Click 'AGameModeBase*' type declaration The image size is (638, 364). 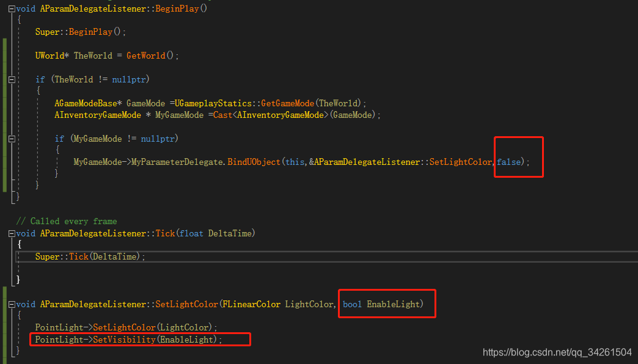tap(88, 103)
